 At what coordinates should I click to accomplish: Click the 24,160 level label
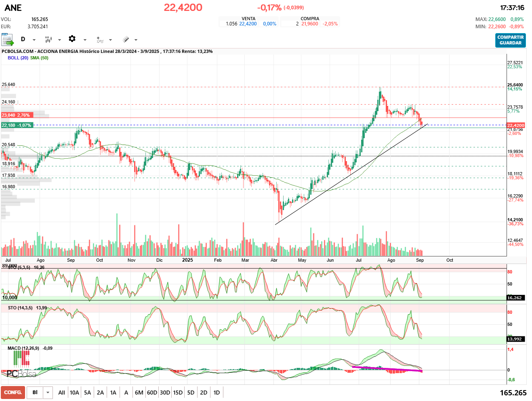pyautogui.click(x=8, y=102)
